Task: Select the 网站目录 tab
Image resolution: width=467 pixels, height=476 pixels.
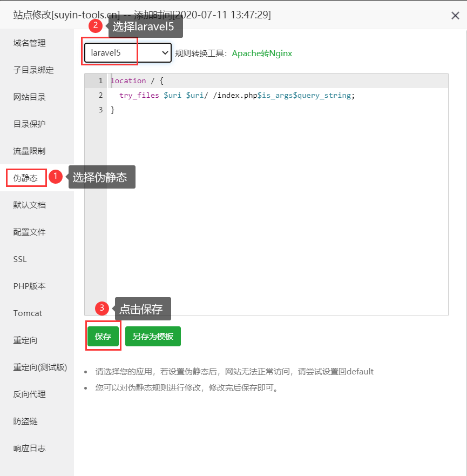Action: tap(30, 97)
